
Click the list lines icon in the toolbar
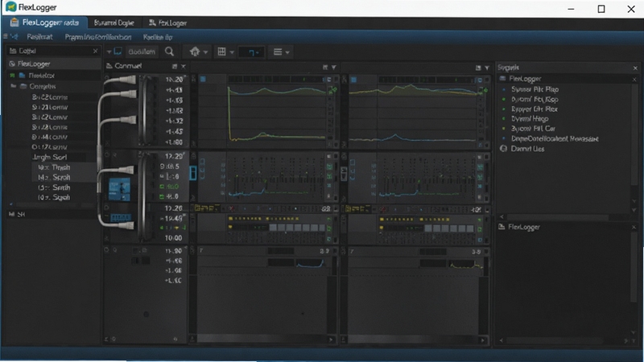coord(278,51)
